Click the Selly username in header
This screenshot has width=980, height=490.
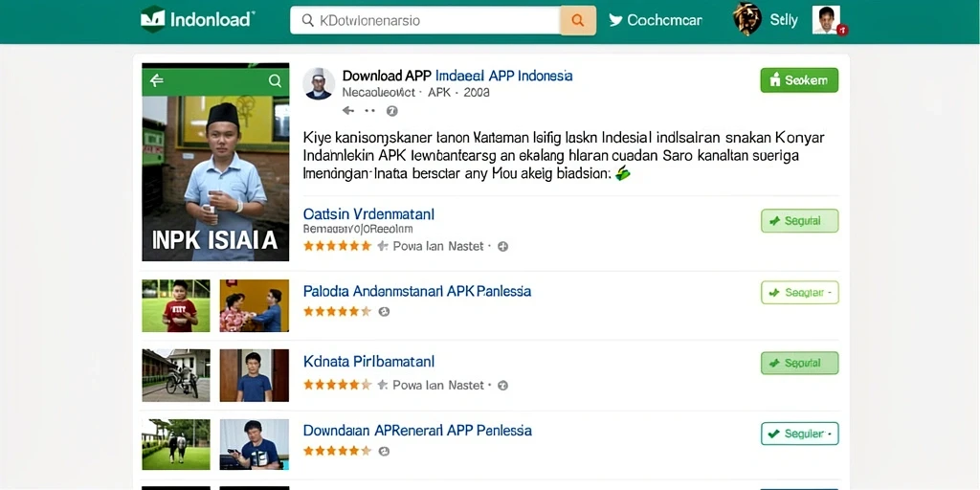coord(784,20)
